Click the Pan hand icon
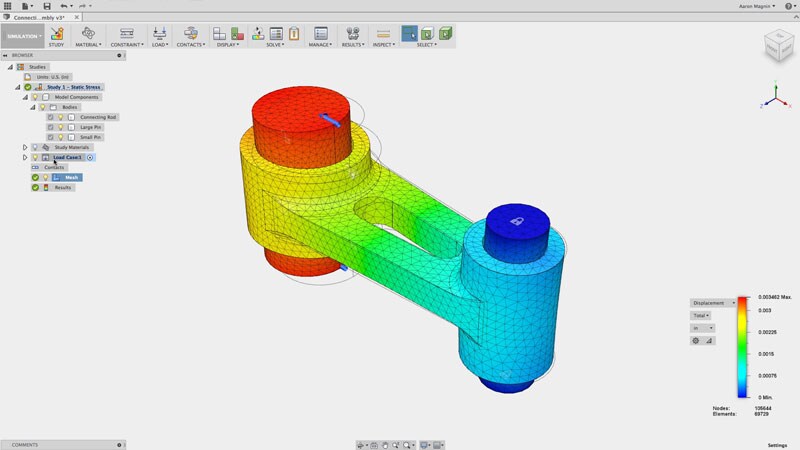The width and height of the screenshot is (800, 450). point(385,445)
